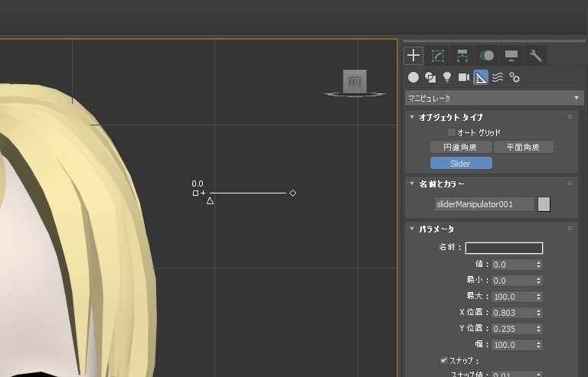Click the 平面角度 button

coord(524,147)
